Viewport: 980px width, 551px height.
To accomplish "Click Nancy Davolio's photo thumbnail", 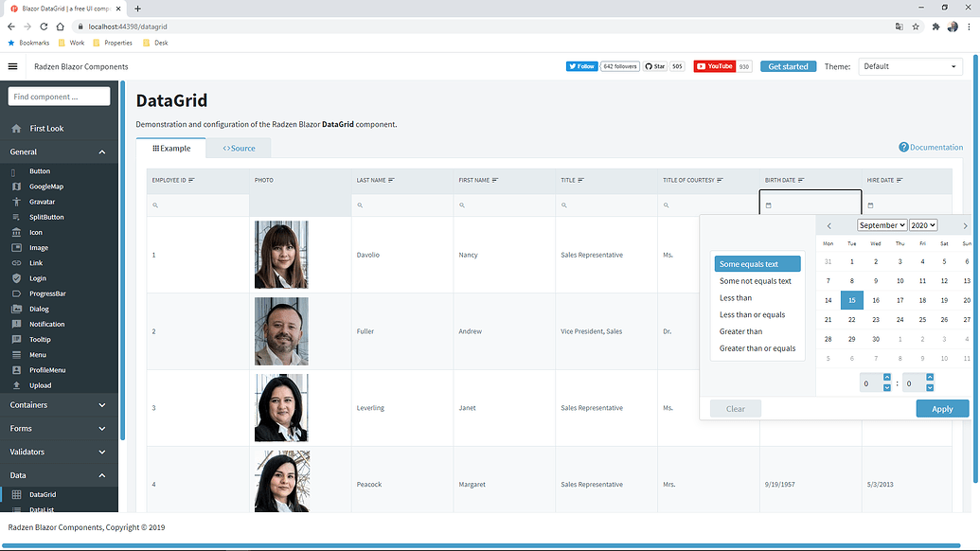I will 281,255.
